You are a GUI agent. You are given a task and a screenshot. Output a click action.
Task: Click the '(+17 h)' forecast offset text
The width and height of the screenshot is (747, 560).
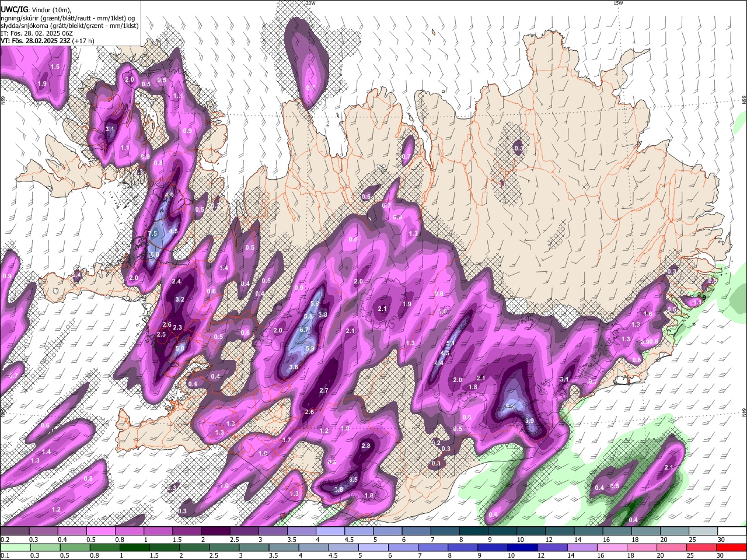click(x=83, y=41)
